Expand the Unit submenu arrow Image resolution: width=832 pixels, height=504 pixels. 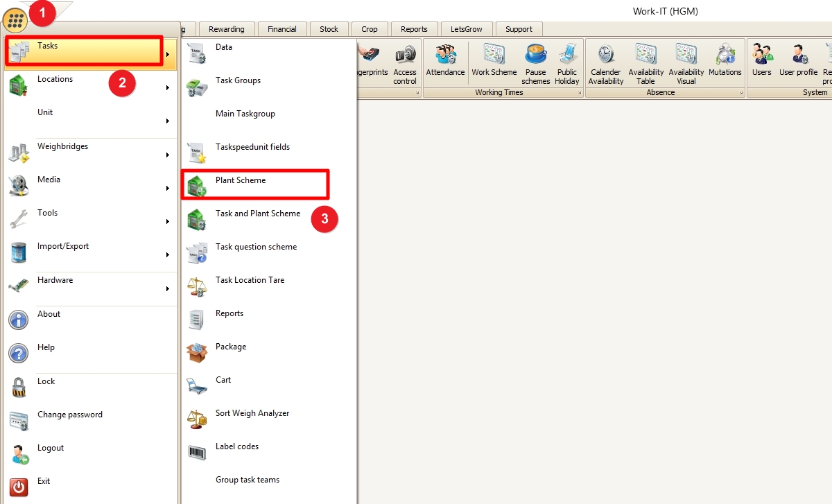168,121
